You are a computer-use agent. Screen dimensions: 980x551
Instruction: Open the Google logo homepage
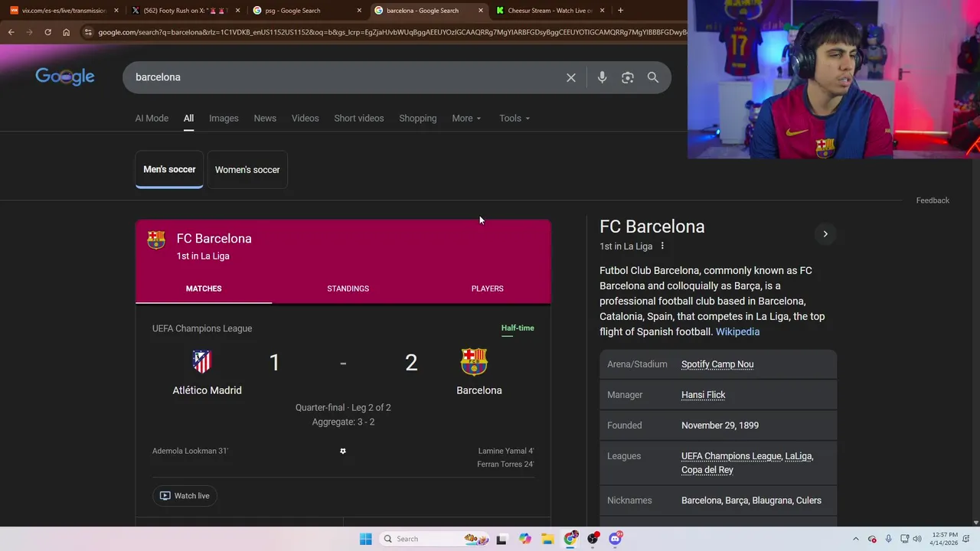coord(65,77)
